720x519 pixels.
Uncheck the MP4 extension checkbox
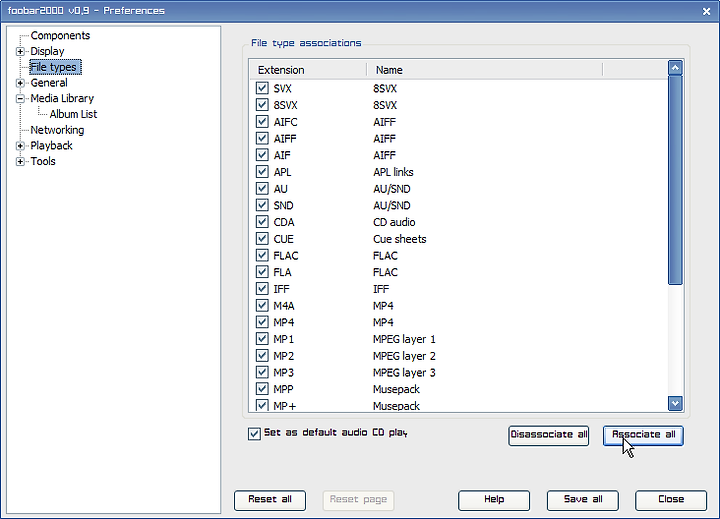pyautogui.click(x=262, y=322)
